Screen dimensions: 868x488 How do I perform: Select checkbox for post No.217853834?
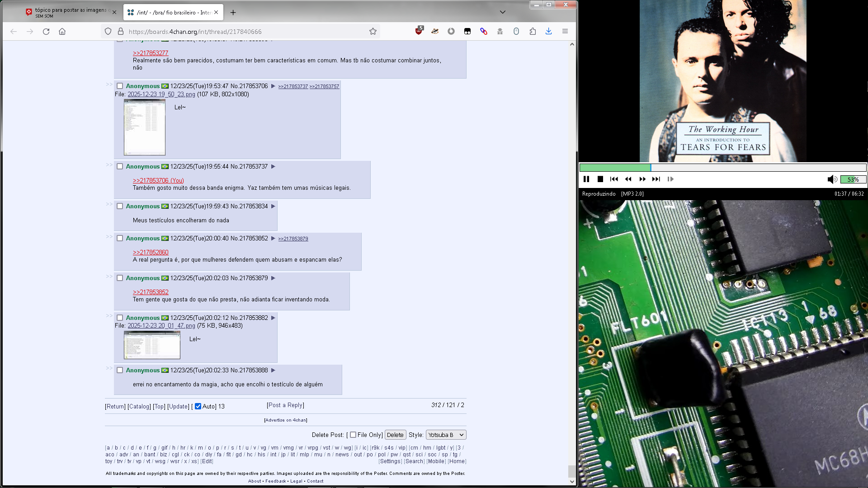pos(120,206)
